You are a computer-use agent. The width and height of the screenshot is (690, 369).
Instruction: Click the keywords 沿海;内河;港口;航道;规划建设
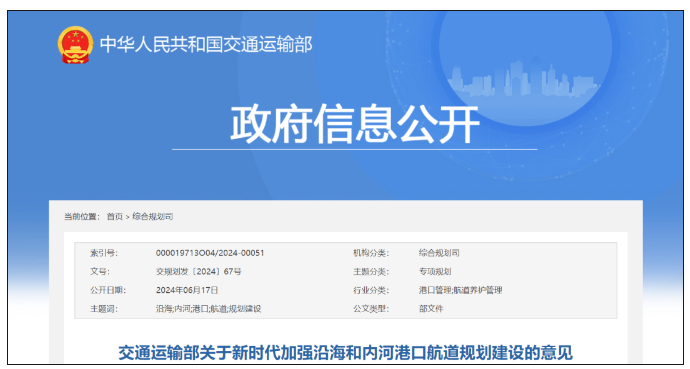209,309
